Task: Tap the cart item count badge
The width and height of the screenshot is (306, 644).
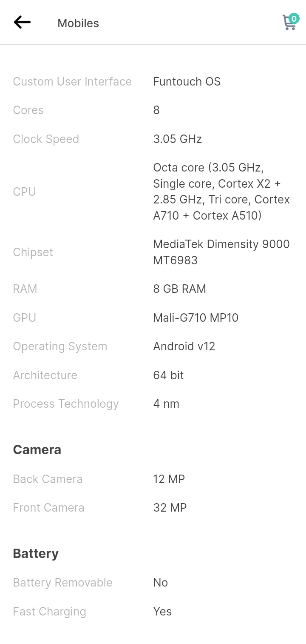Action: (x=294, y=18)
